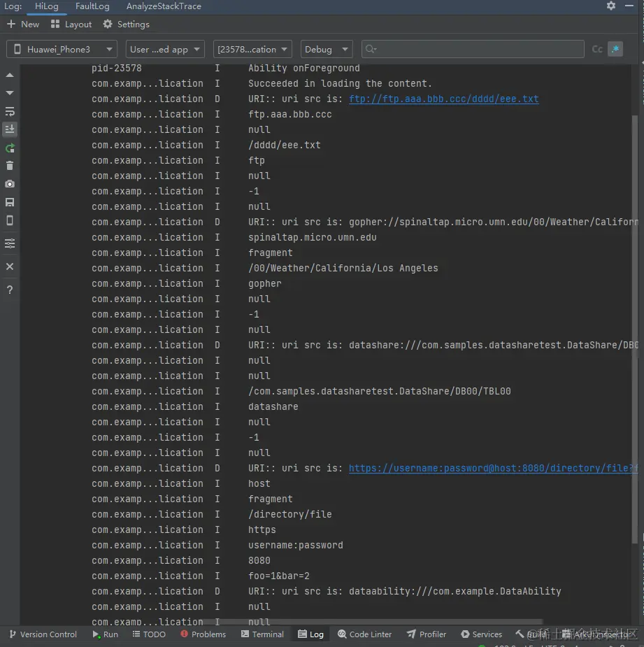Screen dimensions: 644x647
Task: Open the AnalyzeStackTrace tab
Action: (164, 6)
